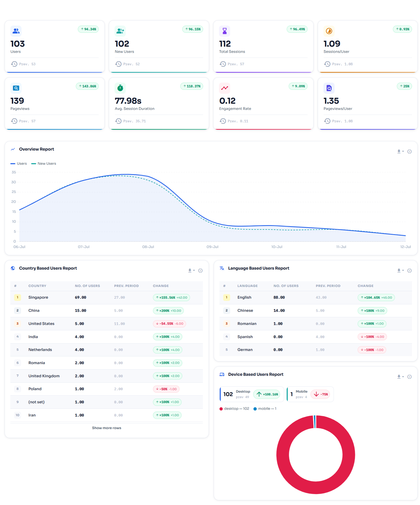Screen dimensions: 420x505
Task: Click the 77.98s duration value
Action: pyautogui.click(x=128, y=101)
